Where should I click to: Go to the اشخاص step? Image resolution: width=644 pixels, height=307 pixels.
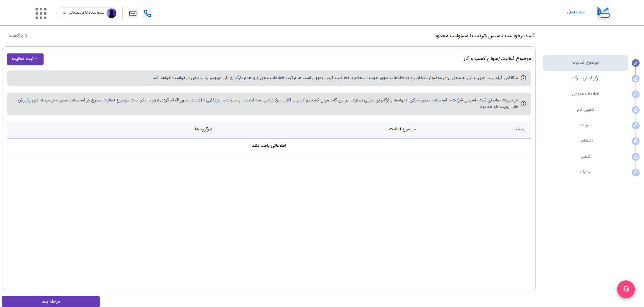pyautogui.click(x=585, y=141)
